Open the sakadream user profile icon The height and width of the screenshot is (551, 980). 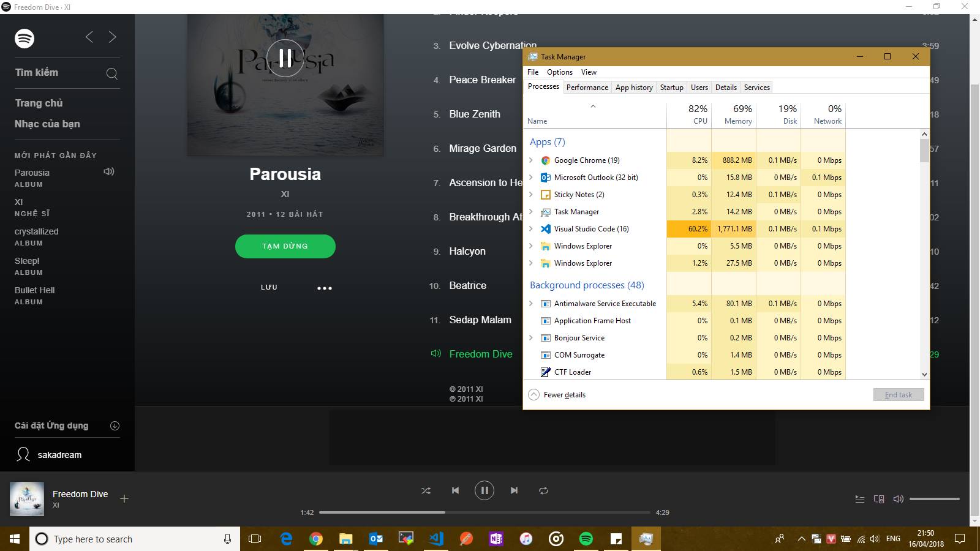coord(23,454)
